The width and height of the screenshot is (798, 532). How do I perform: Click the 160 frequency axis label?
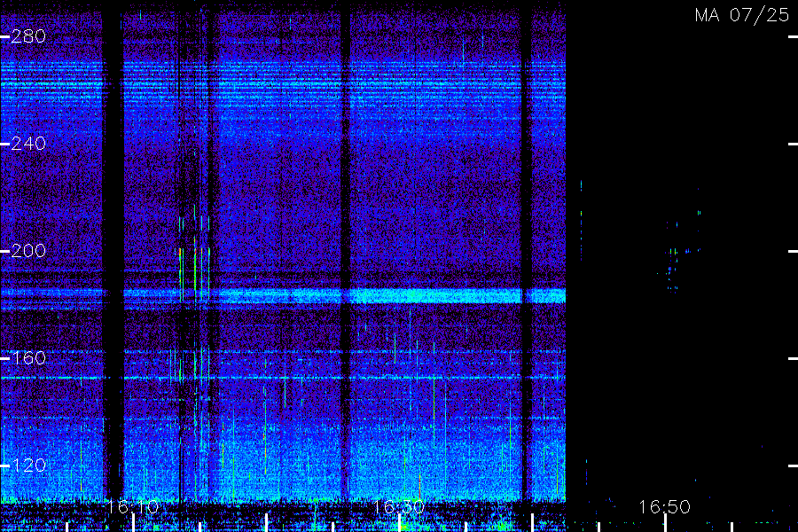[28, 358]
